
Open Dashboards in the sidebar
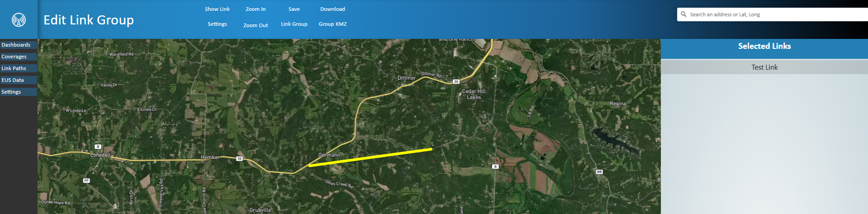pos(19,45)
